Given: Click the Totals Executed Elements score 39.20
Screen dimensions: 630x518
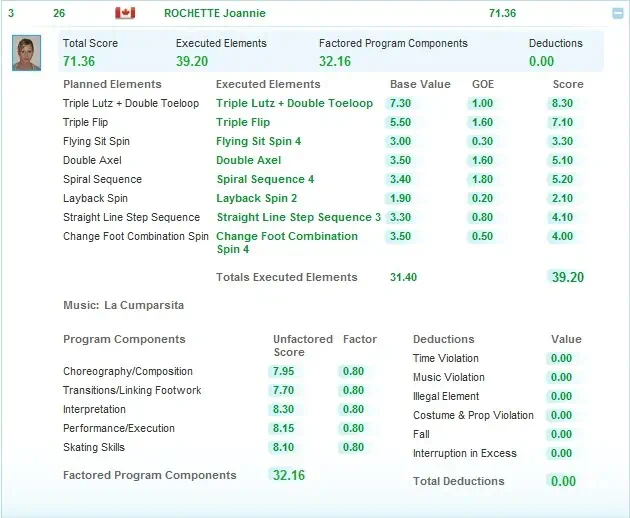Looking at the screenshot, I should click(x=567, y=277).
